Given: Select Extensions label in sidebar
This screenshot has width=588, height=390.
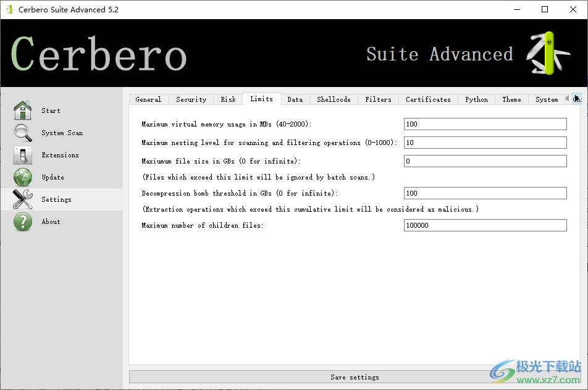Looking at the screenshot, I should coord(60,155).
